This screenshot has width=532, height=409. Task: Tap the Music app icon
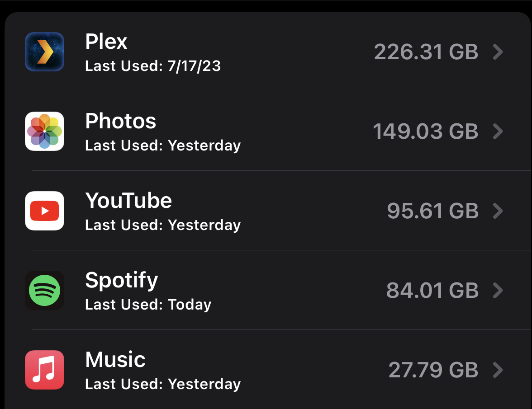(44, 370)
